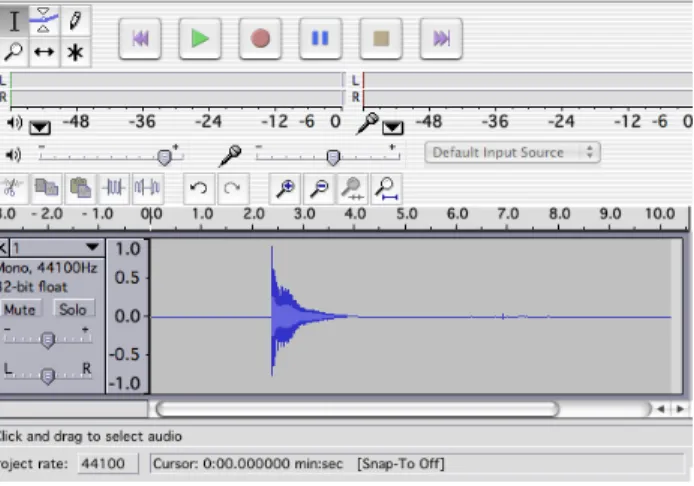Open the track name dropdown menu

pyautogui.click(x=57, y=247)
